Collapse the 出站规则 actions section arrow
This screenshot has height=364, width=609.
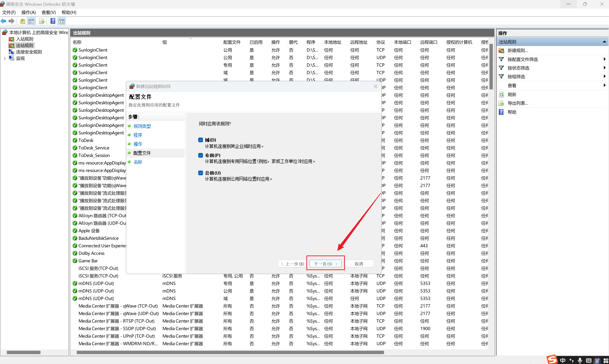pos(604,42)
